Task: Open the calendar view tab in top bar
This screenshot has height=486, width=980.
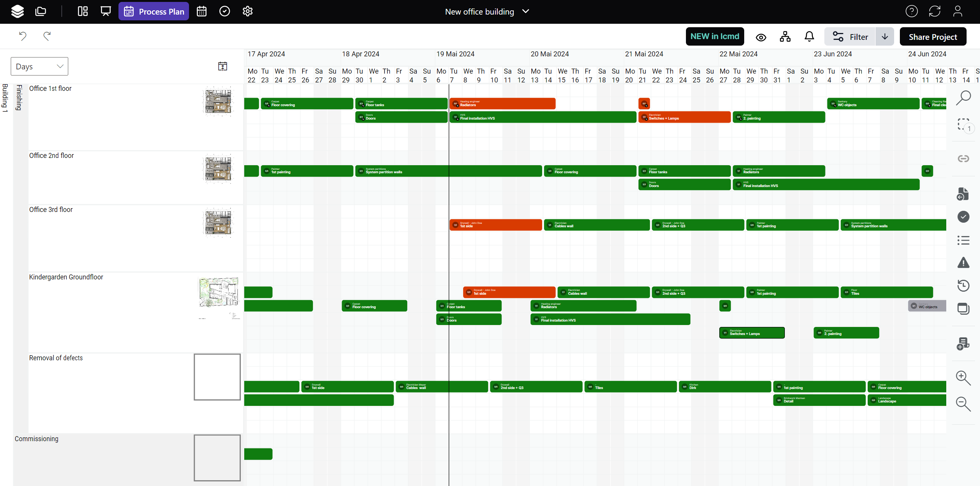Action: (x=202, y=11)
